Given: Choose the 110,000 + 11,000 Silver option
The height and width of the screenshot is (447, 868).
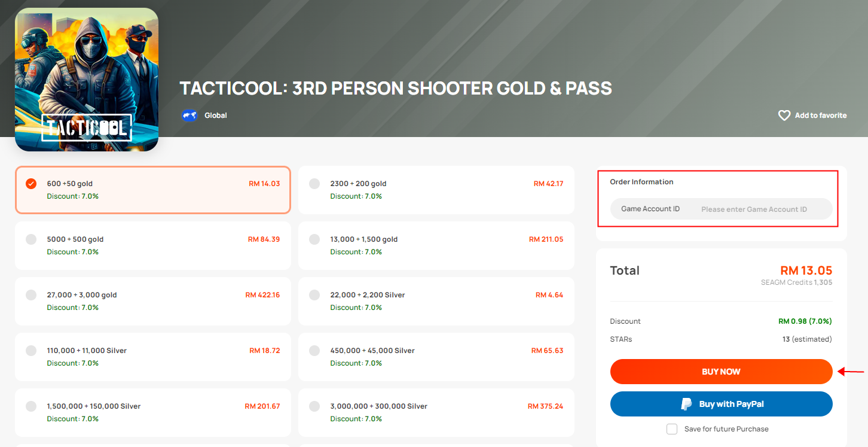Looking at the screenshot, I should [153, 357].
